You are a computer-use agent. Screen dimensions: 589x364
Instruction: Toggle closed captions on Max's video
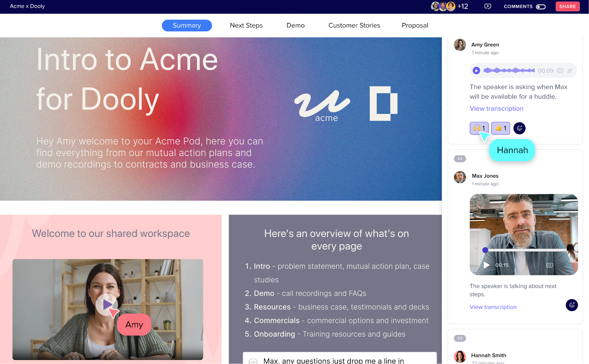[x=550, y=265]
